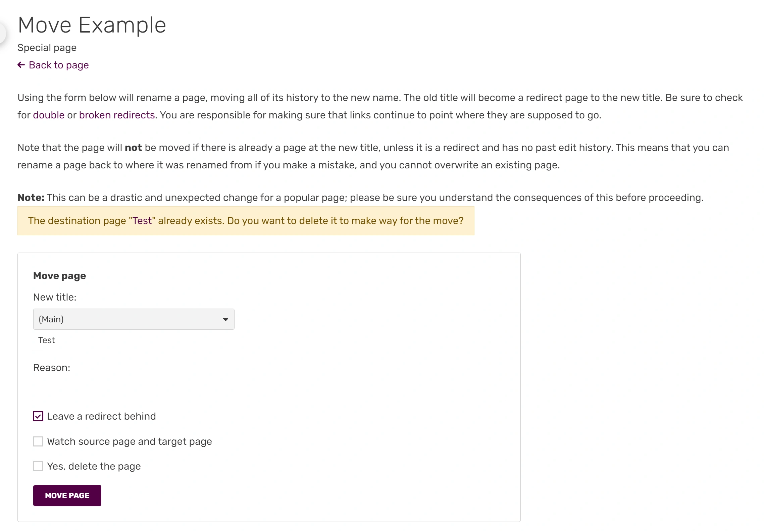The height and width of the screenshot is (532, 764).
Task: Click the 'Watch source page and target page' label
Action: [x=130, y=441]
